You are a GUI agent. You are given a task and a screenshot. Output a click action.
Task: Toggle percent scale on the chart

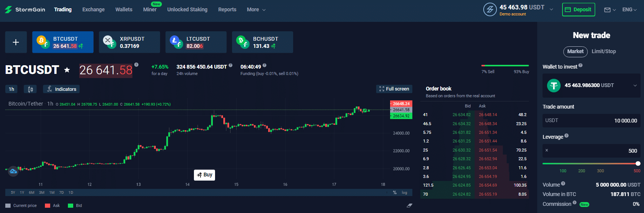click(x=395, y=192)
